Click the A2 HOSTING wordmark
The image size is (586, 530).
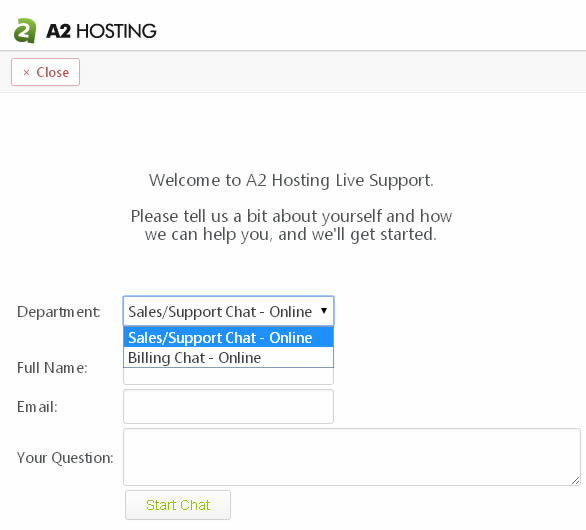pyautogui.click(x=101, y=31)
